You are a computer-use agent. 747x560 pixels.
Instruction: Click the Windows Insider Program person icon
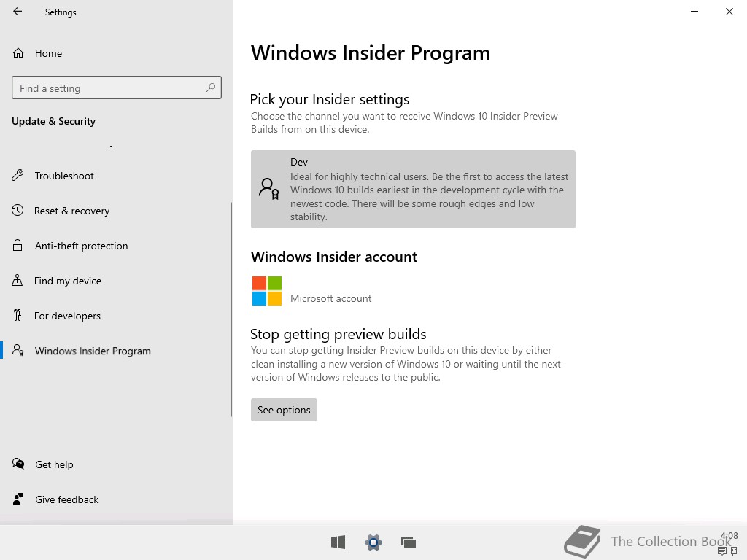18,351
